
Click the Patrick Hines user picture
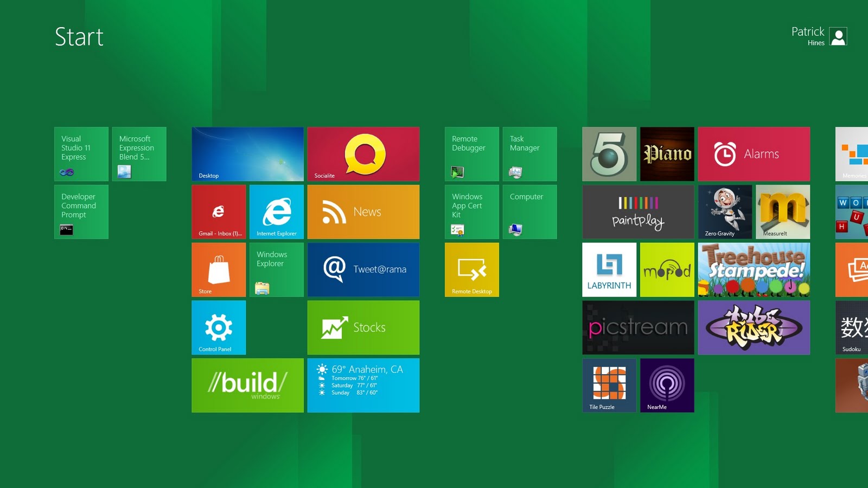click(x=838, y=36)
